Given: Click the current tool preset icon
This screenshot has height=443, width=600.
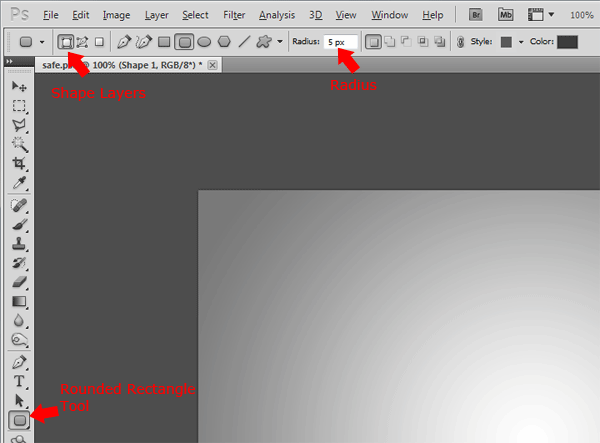Looking at the screenshot, I should (26, 42).
